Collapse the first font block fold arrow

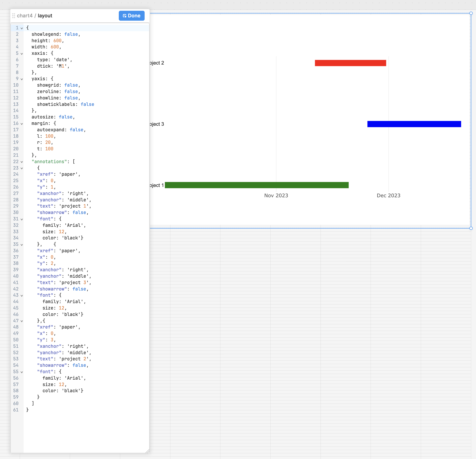22,219
